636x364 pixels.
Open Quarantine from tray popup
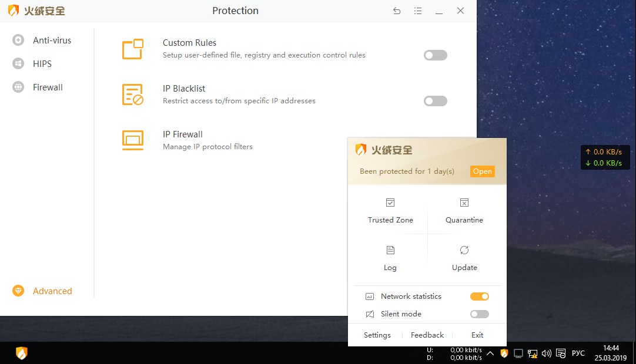pyautogui.click(x=464, y=220)
